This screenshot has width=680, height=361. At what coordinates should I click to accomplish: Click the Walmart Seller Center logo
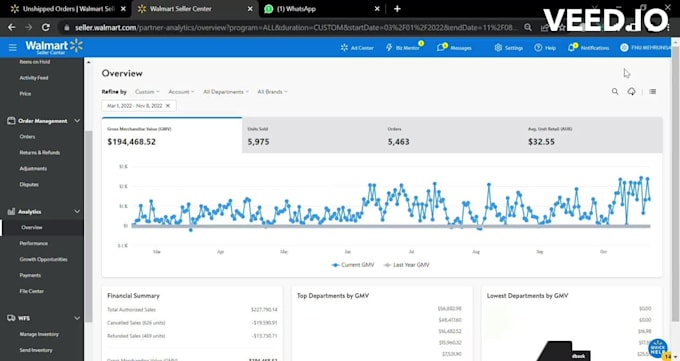[54, 47]
